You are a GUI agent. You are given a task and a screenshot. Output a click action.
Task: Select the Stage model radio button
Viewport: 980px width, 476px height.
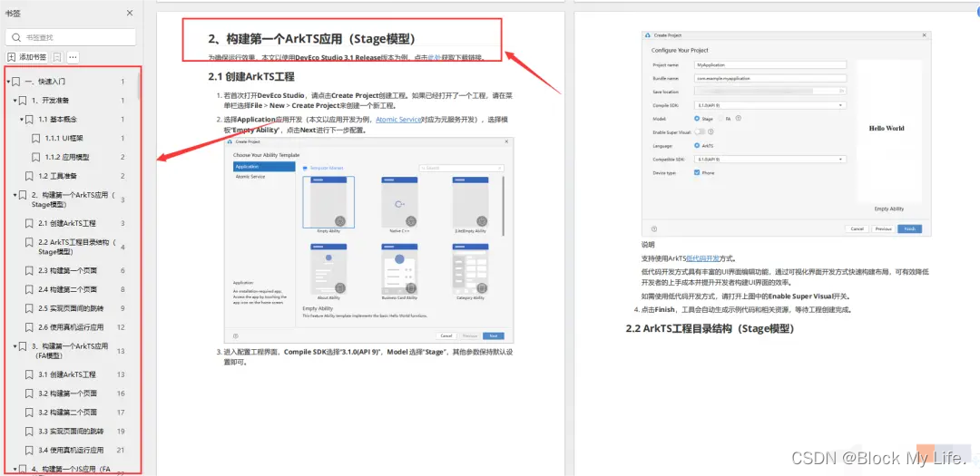coord(697,118)
